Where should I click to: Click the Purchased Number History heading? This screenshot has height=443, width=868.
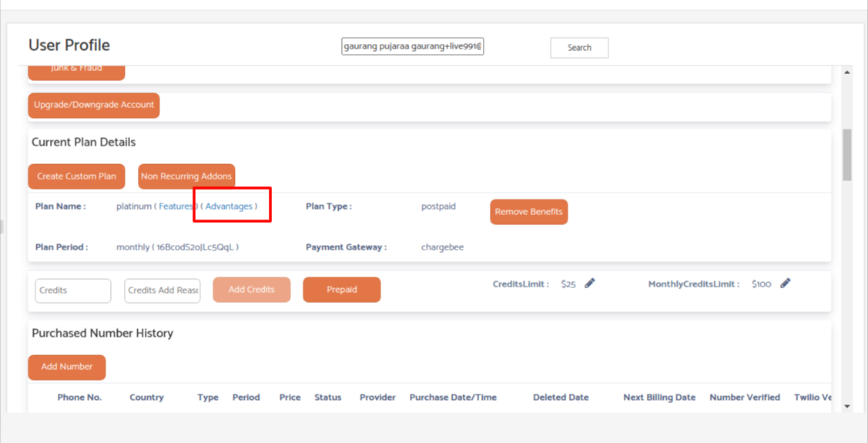click(x=102, y=334)
